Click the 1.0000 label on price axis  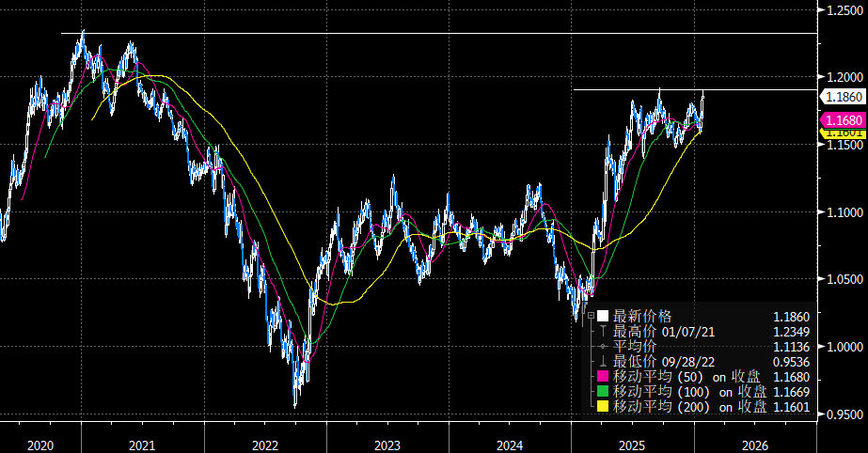click(x=844, y=347)
